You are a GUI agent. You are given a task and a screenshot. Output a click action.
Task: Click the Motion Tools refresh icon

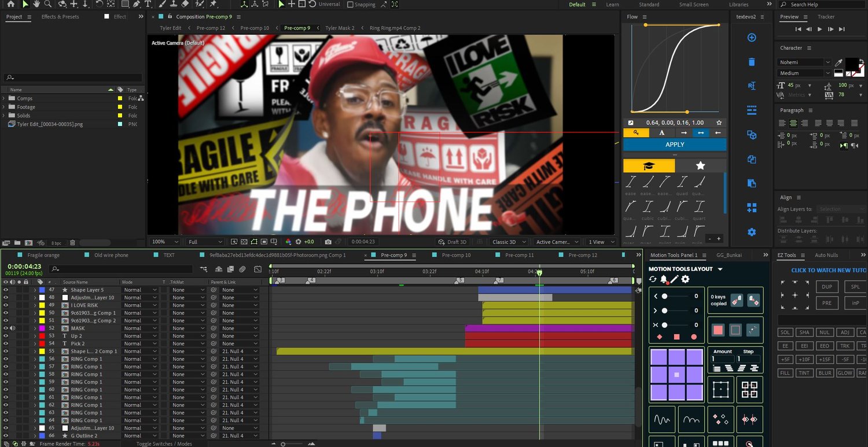pos(653,279)
